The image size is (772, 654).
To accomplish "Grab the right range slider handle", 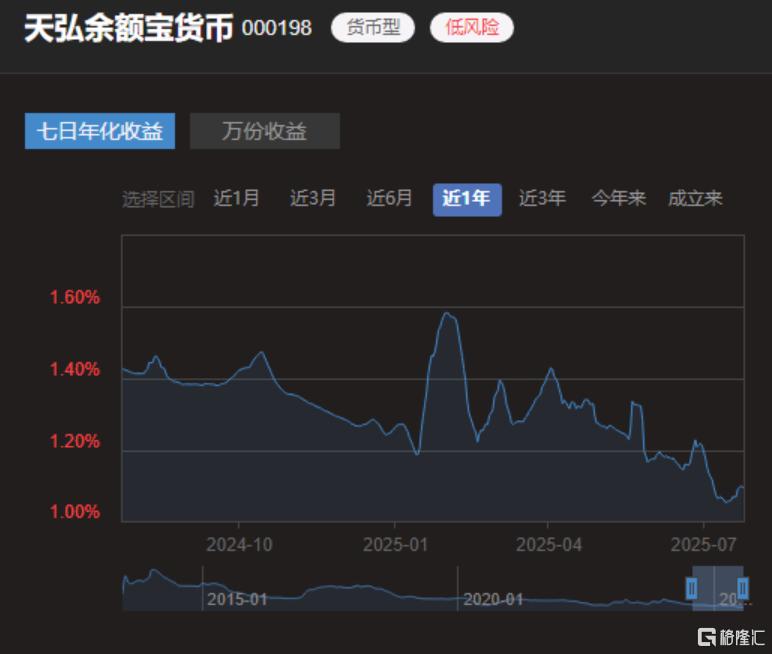I will pyautogui.click(x=743, y=588).
